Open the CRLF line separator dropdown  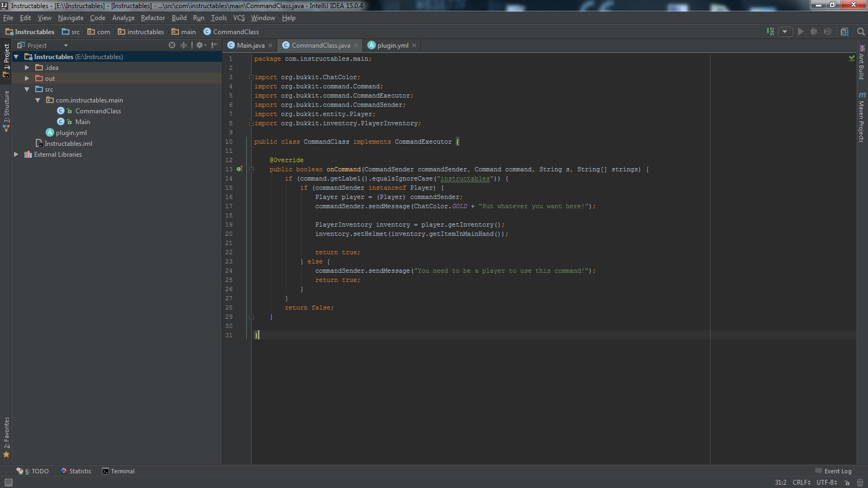pos(801,482)
